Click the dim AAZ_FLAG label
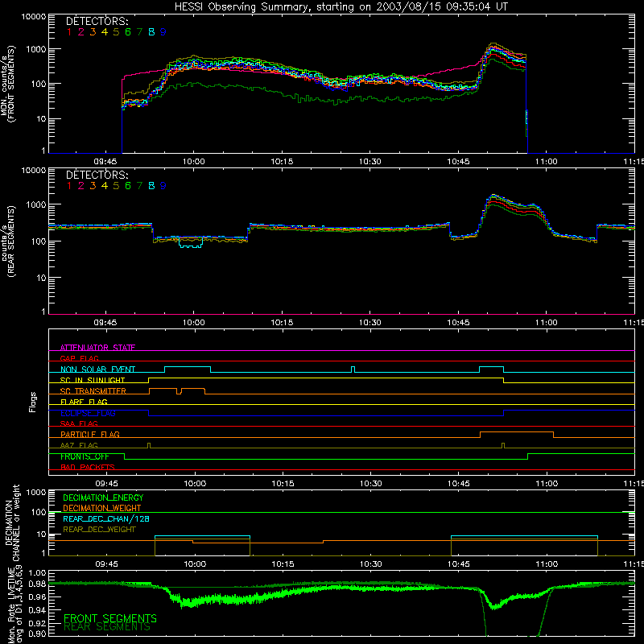 pos(79,445)
